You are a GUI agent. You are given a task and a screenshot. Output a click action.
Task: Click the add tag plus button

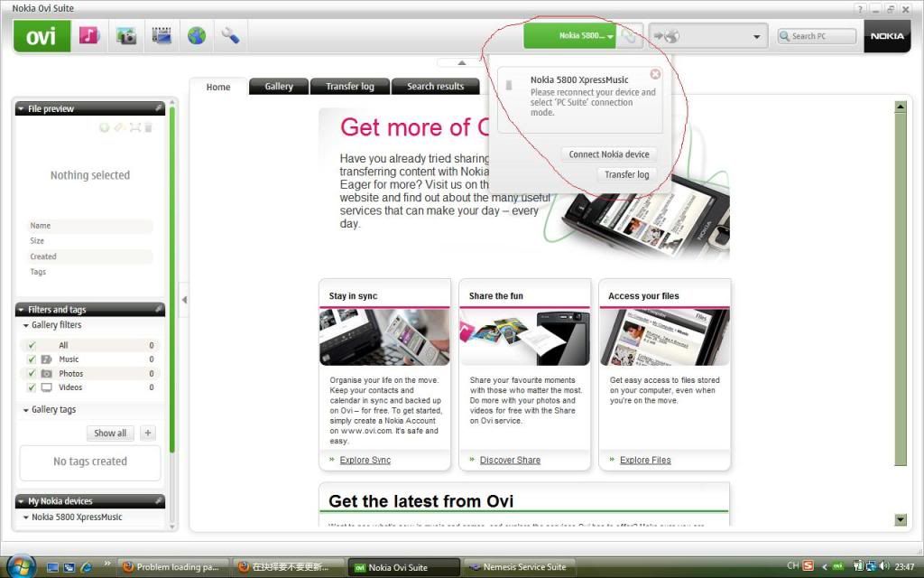[148, 433]
